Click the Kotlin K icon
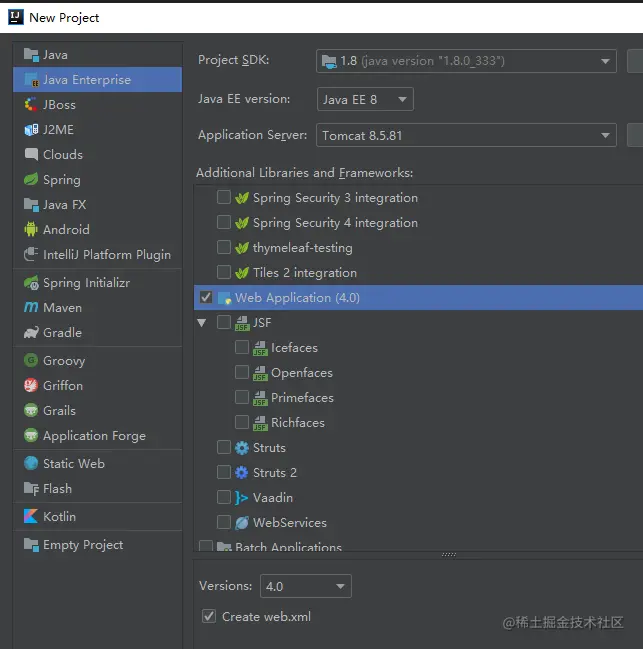The image size is (643, 649). (x=31, y=517)
